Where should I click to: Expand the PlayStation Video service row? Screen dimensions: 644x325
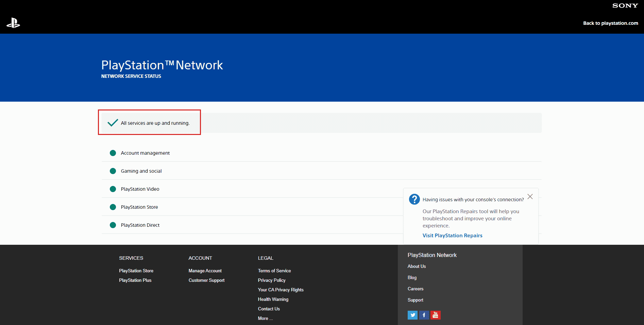point(140,189)
